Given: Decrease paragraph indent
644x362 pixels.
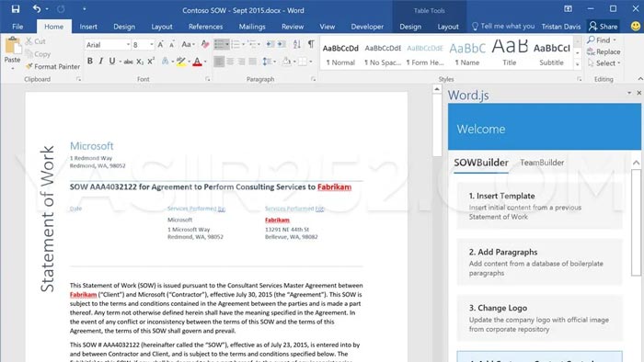Looking at the screenshot, I should click(x=270, y=44).
